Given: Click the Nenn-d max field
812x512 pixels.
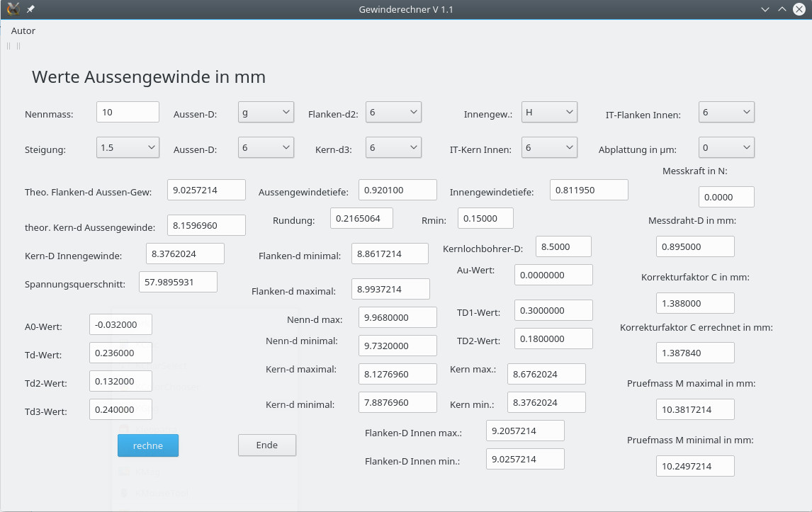Looking at the screenshot, I should pyautogui.click(x=397, y=317).
